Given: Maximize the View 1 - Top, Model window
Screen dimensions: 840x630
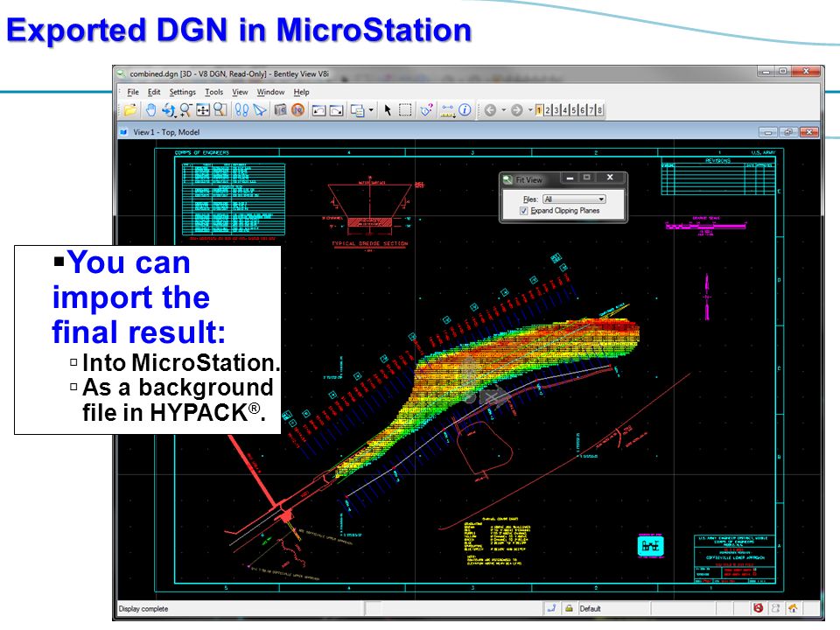Looking at the screenshot, I should [x=788, y=132].
